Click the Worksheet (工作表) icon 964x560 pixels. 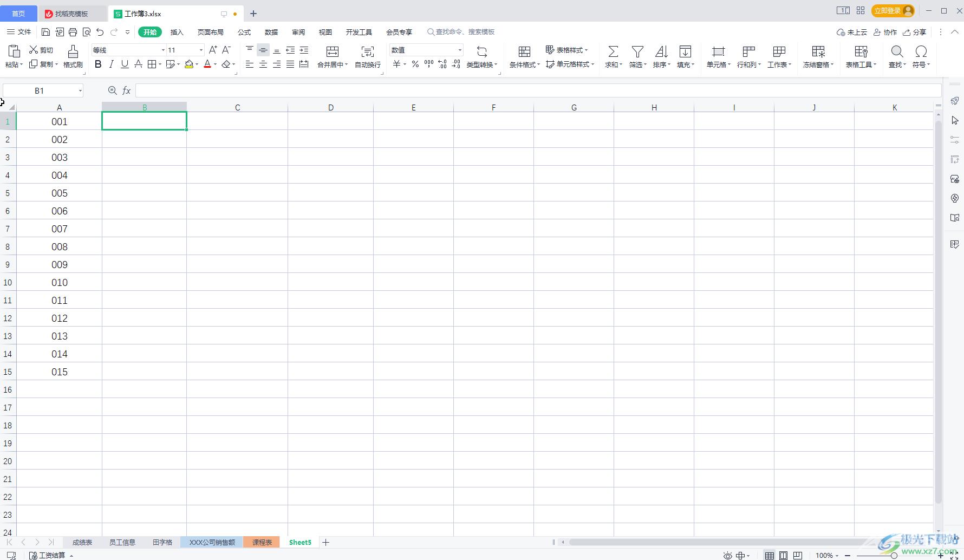pyautogui.click(x=779, y=51)
